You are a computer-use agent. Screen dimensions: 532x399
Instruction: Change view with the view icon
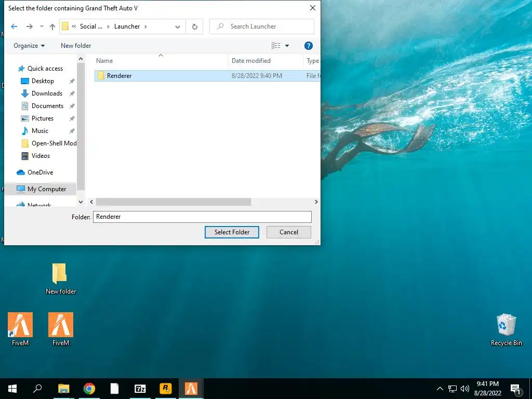coord(275,46)
